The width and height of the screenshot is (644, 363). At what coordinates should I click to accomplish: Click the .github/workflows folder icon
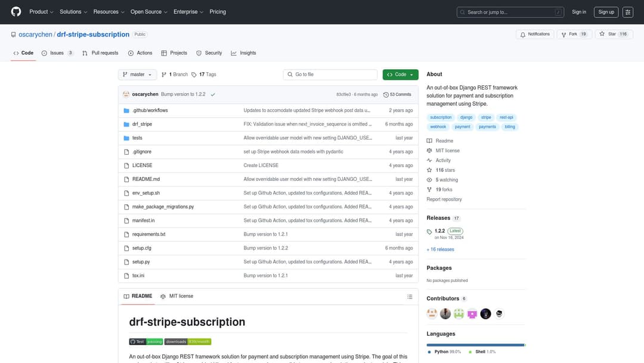(126, 110)
